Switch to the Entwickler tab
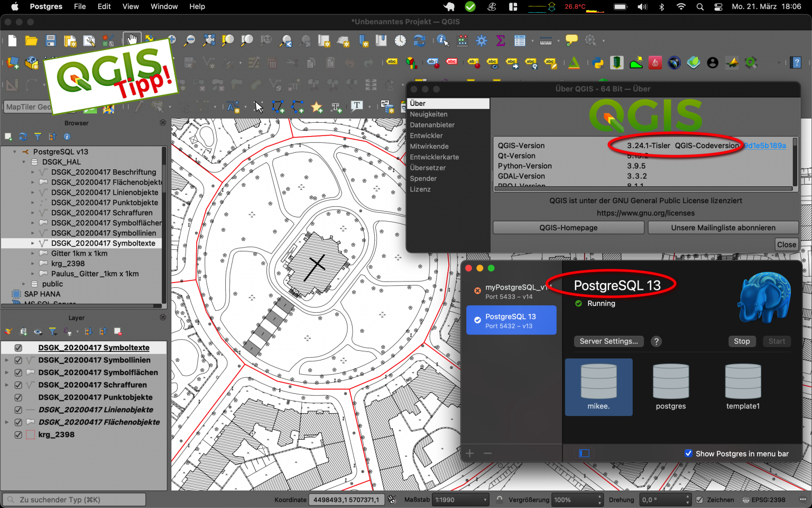The image size is (812, 508). coord(426,136)
